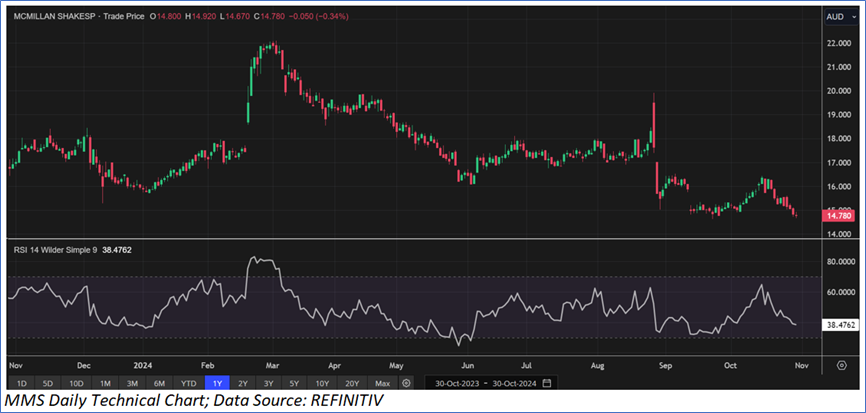Select the 5D time range

(48, 383)
